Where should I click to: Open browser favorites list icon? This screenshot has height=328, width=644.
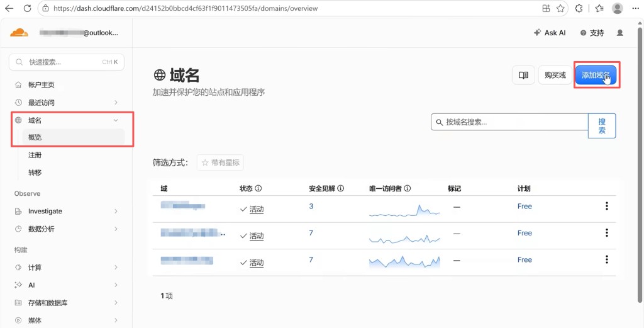pyautogui.click(x=599, y=8)
